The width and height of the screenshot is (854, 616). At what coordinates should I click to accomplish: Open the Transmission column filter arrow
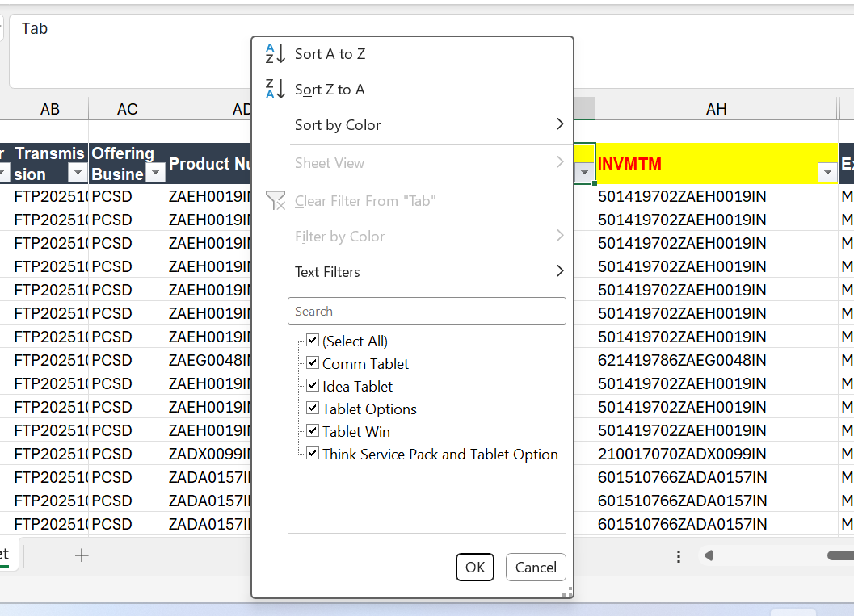(x=78, y=173)
